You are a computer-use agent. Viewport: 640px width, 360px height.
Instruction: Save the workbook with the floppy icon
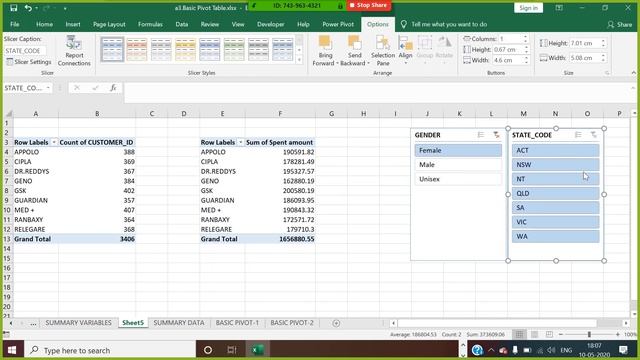point(13,8)
